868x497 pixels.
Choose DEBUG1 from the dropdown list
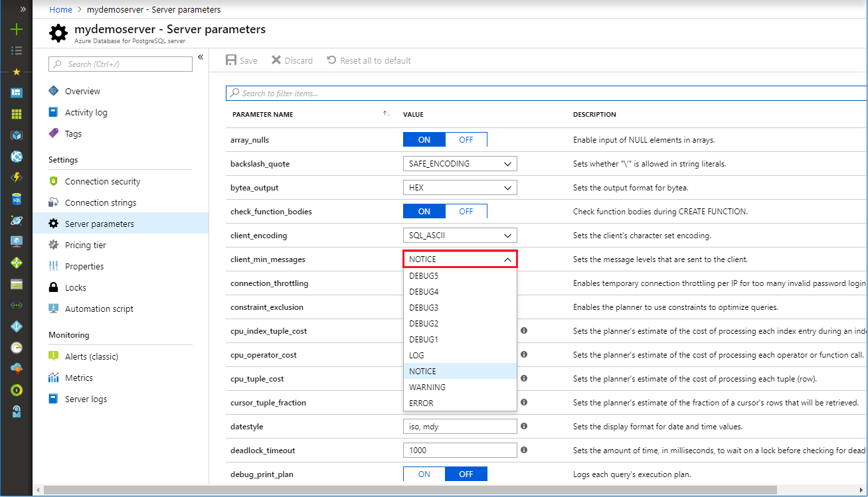460,339
